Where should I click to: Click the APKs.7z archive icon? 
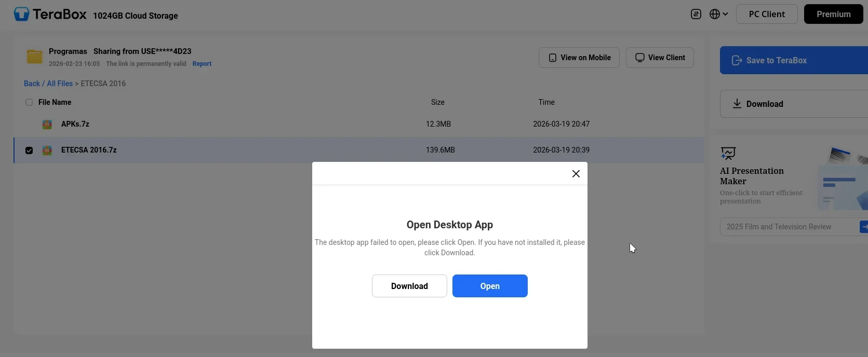click(47, 124)
